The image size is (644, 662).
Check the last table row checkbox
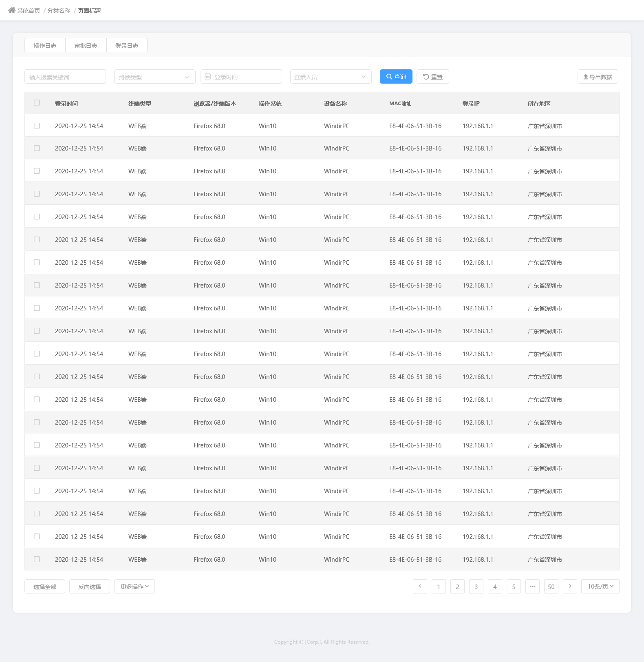click(x=37, y=559)
